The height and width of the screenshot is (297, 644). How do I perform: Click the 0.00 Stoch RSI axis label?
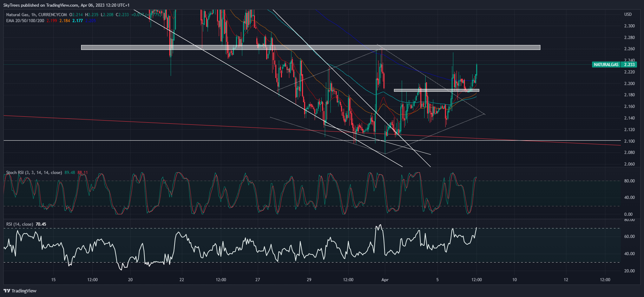628,214
